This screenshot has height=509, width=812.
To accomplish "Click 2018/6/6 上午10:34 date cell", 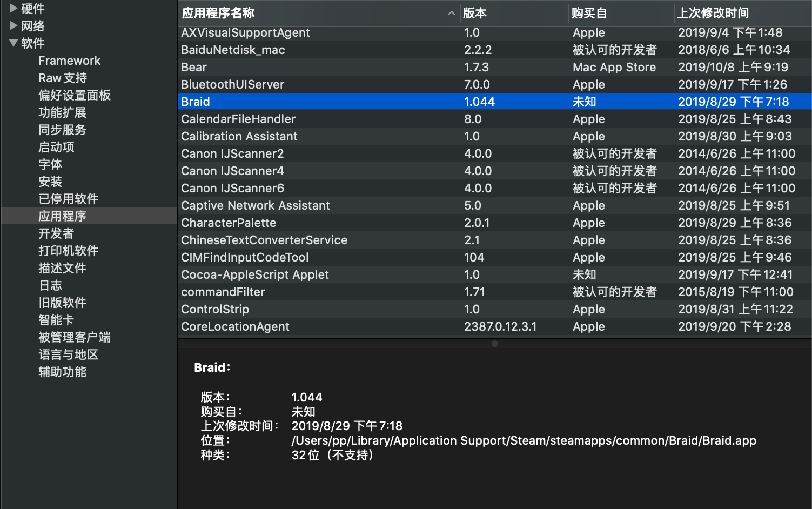I will [x=734, y=50].
